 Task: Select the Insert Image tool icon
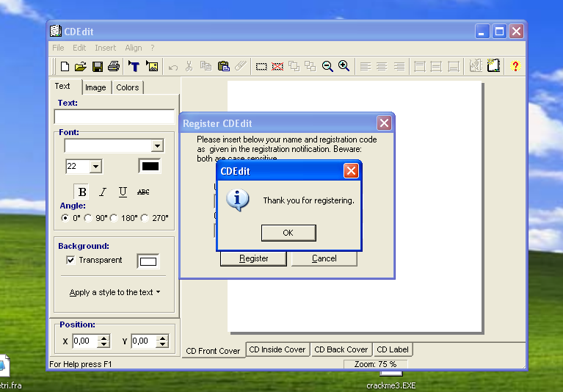tap(152, 67)
